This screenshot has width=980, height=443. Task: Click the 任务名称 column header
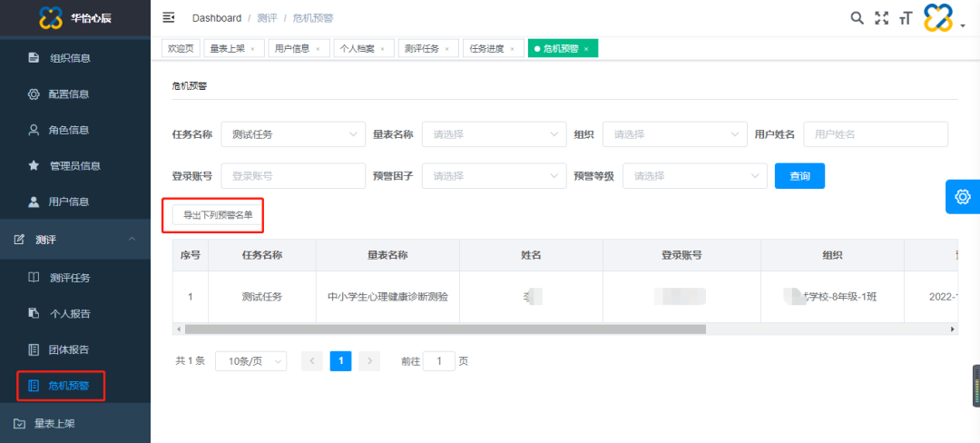[x=262, y=255]
